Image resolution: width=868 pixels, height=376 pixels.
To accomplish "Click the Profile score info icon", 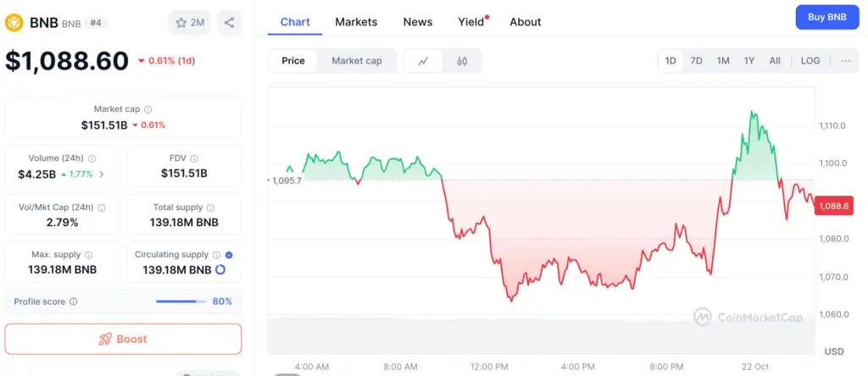I will tap(73, 301).
